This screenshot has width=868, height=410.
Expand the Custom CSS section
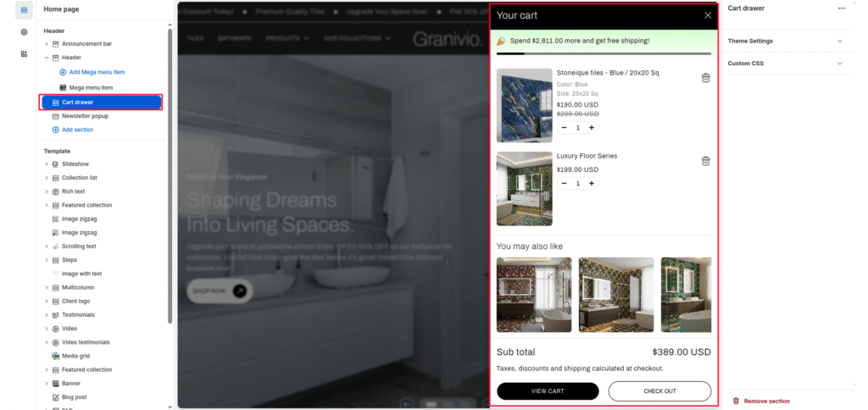839,64
